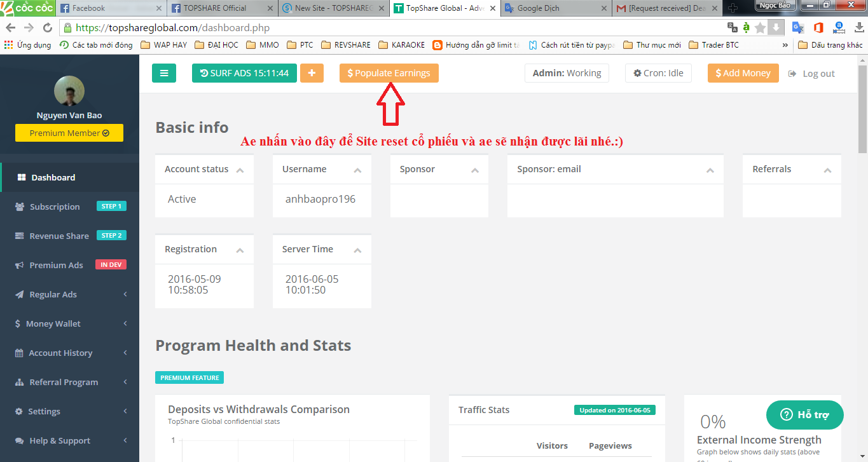Open browser downloads arrow icon
868x462 pixels.
[859, 28]
